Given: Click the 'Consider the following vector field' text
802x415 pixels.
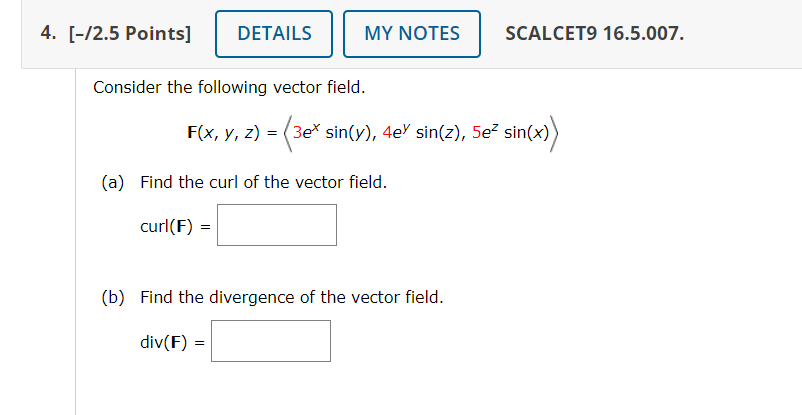Looking at the screenshot, I should pos(229,88).
